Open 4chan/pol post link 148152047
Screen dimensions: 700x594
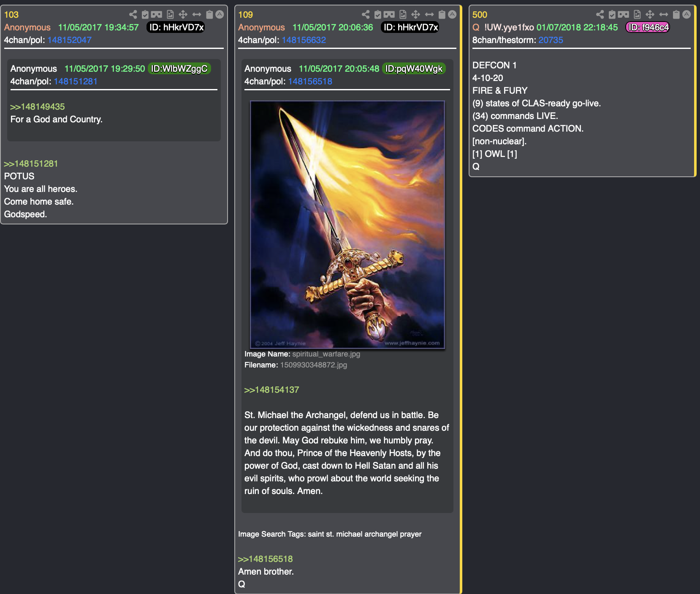(70, 40)
